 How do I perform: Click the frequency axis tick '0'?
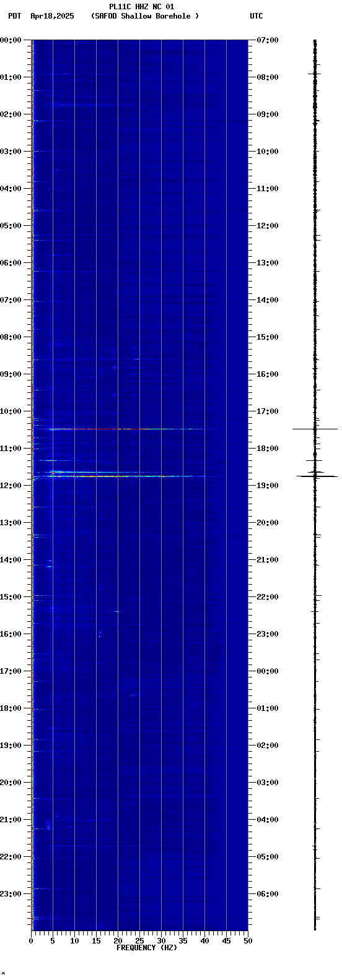click(31, 941)
